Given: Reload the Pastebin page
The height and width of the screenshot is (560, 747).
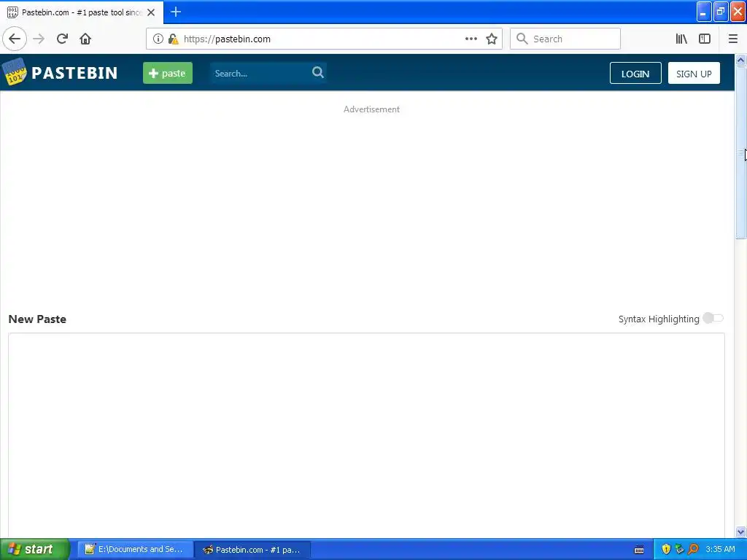Looking at the screenshot, I should (62, 39).
